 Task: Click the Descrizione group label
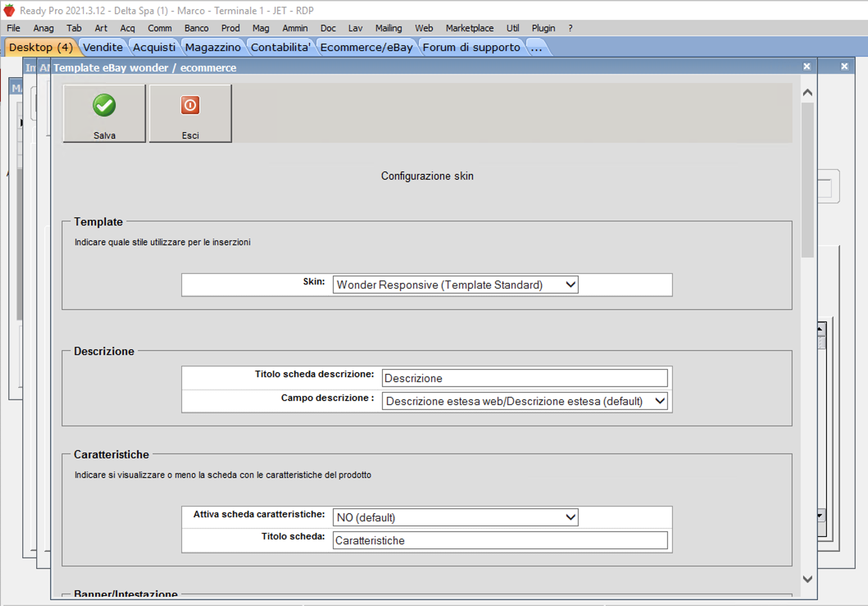click(104, 351)
